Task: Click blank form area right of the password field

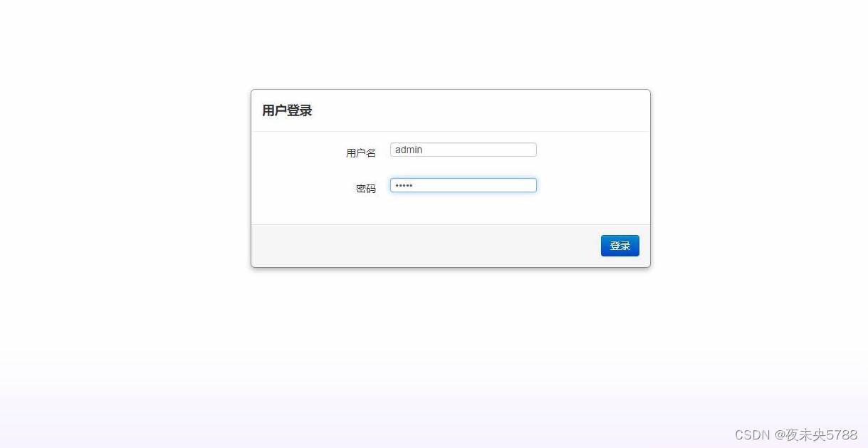Action: [x=592, y=185]
